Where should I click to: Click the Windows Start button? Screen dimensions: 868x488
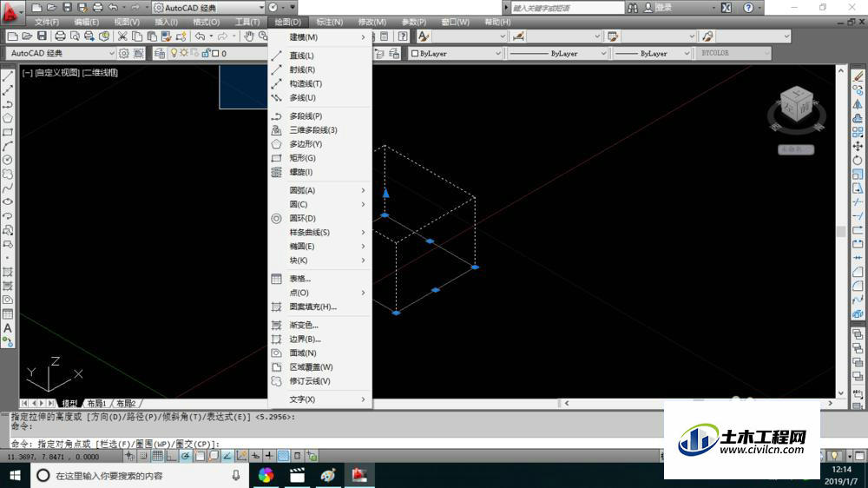15,475
